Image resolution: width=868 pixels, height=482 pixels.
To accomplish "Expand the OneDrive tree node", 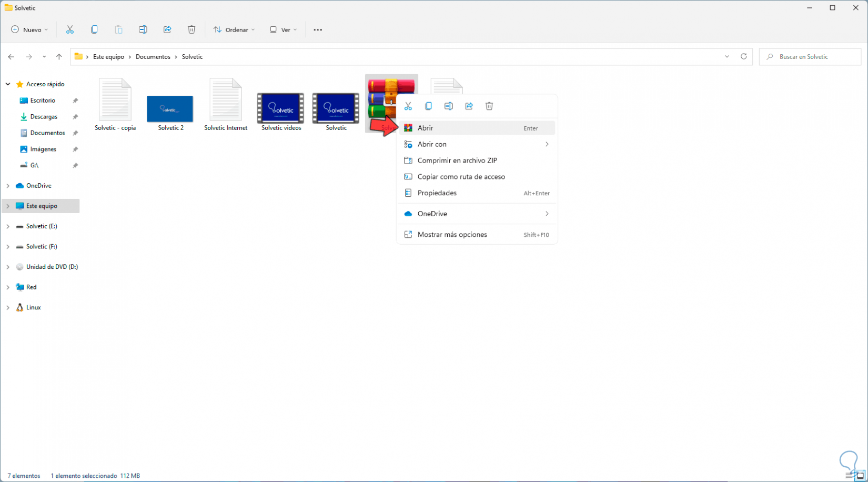I will click(x=8, y=186).
